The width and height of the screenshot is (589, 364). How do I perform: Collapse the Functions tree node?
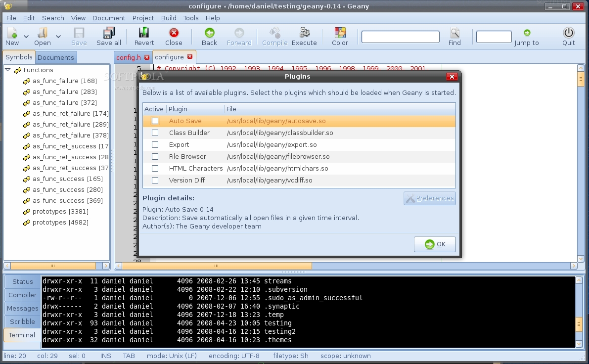[7, 70]
